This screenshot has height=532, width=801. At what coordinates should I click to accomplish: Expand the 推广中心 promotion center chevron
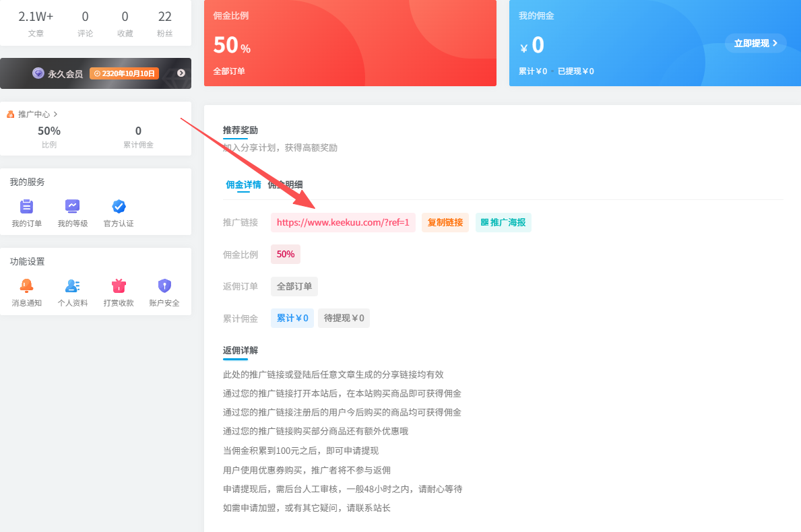click(55, 114)
